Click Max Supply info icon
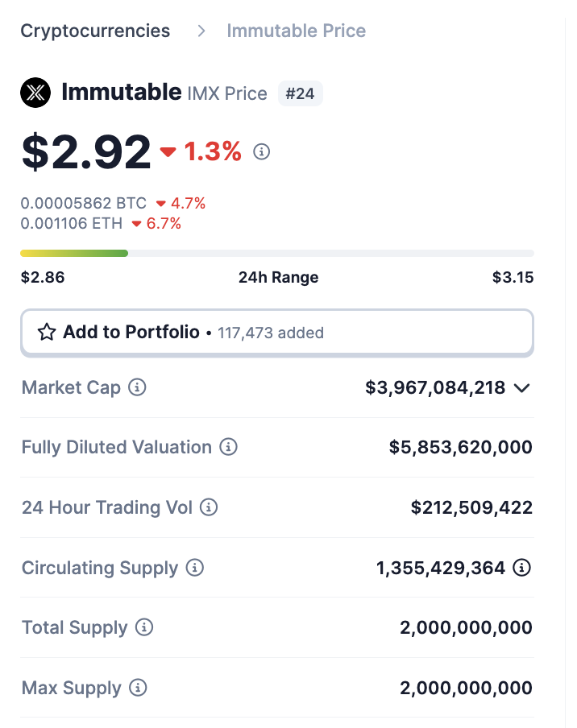Viewport: 577px width, 728px height. point(139,688)
